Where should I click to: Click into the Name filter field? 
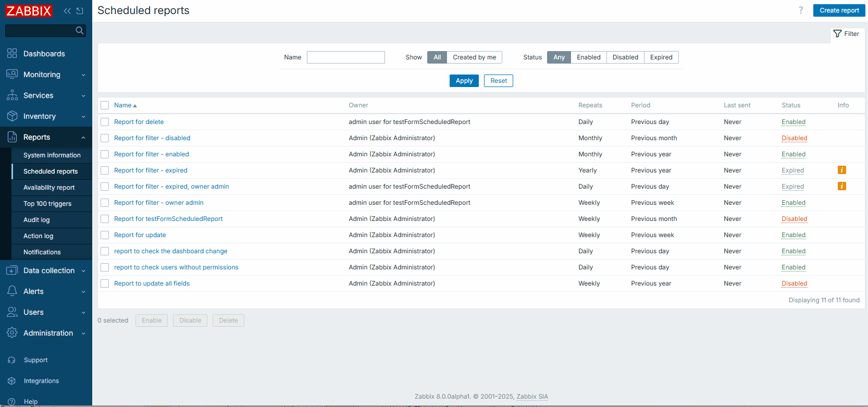(x=345, y=57)
